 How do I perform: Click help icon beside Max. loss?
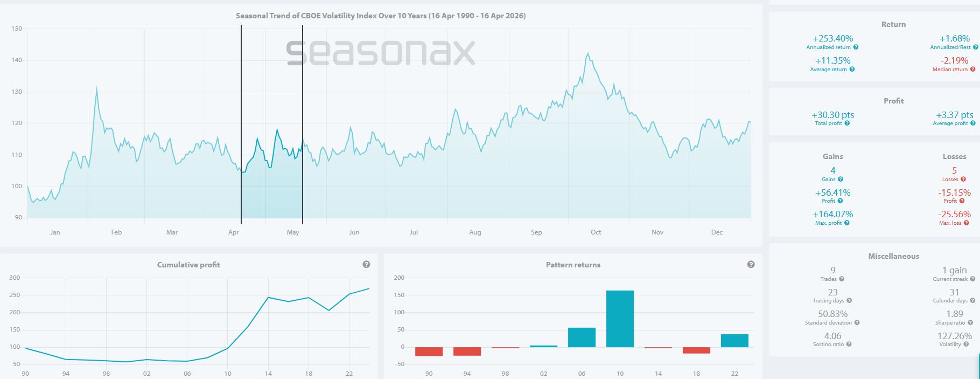click(x=967, y=223)
